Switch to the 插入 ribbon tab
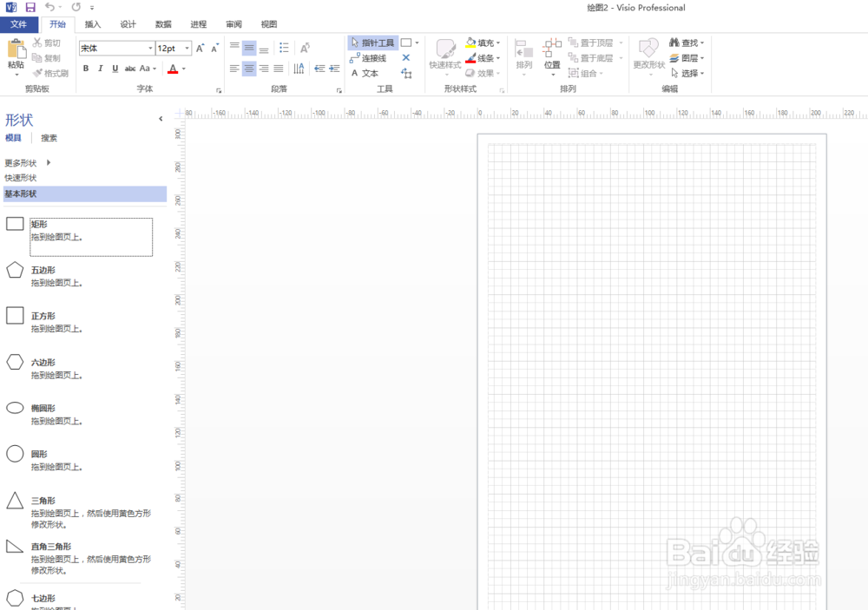This screenshot has height=610, width=868. point(93,24)
